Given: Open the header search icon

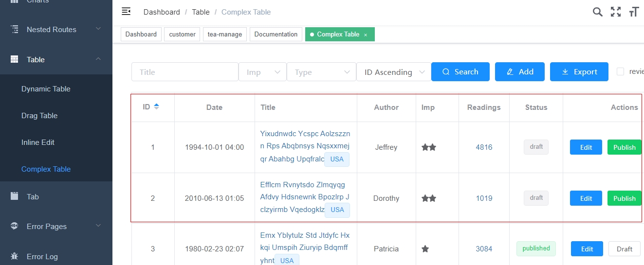Looking at the screenshot, I should click(x=597, y=12).
